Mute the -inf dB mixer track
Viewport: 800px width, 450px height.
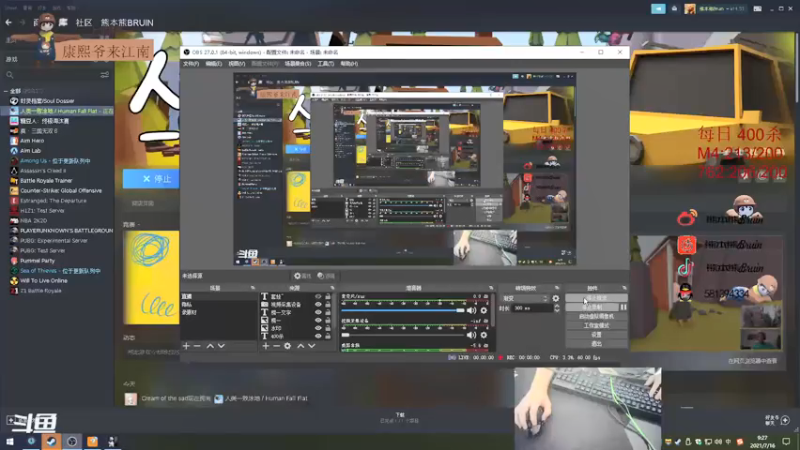pyautogui.click(x=471, y=335)
